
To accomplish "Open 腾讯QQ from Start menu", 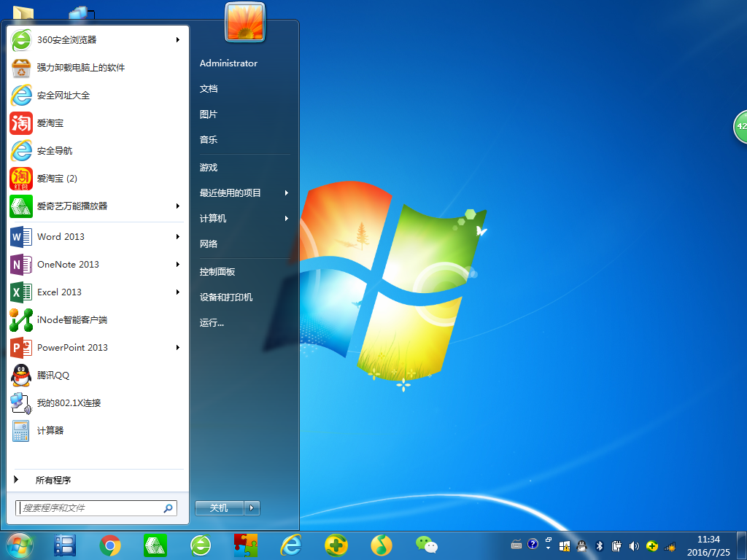I will 97,376.
